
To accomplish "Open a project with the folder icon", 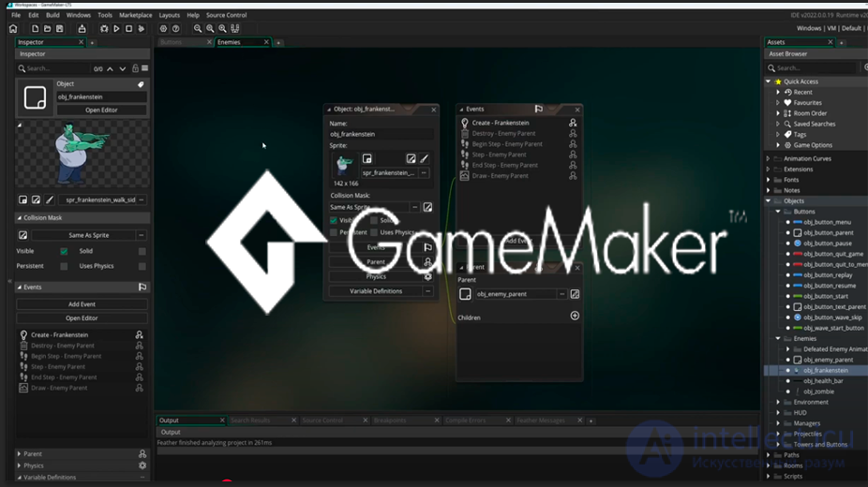I will (x=48, y=29).
